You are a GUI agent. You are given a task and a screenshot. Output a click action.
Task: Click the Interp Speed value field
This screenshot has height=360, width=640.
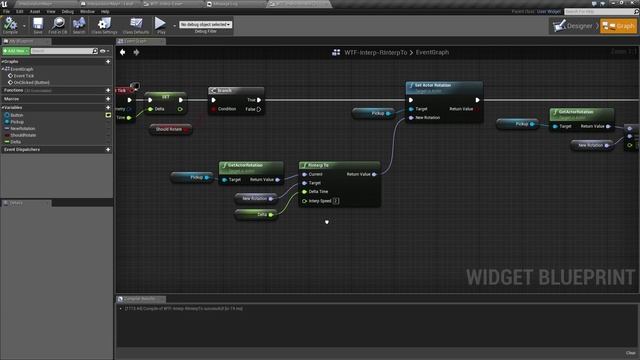336,201
